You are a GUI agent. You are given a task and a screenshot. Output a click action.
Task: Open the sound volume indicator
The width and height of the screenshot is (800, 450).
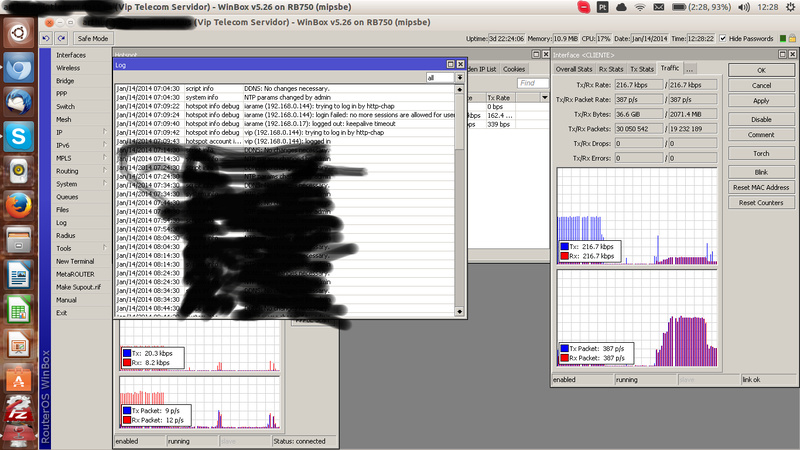pos(743,7)
